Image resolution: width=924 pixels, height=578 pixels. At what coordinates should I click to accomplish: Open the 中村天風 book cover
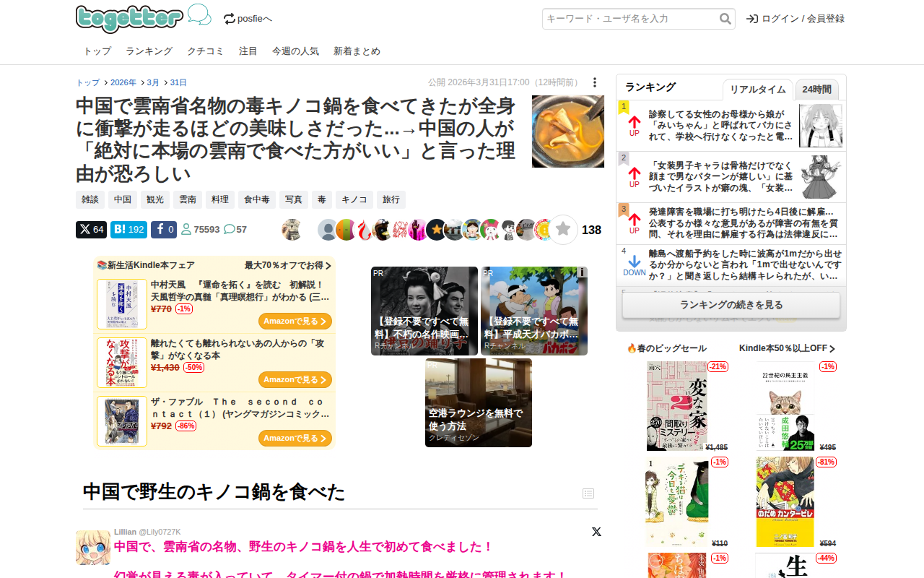tap(122, 304)
